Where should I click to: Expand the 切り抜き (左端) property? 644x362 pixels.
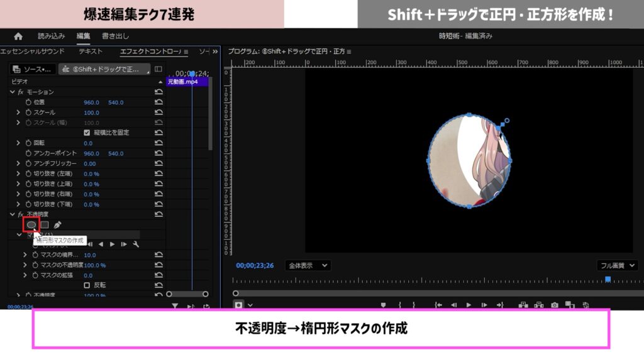click(x=18, y=173)
